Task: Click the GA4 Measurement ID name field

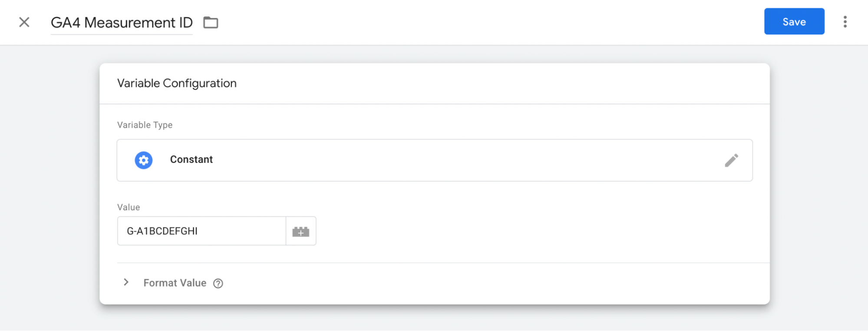Action: [122, 23]
